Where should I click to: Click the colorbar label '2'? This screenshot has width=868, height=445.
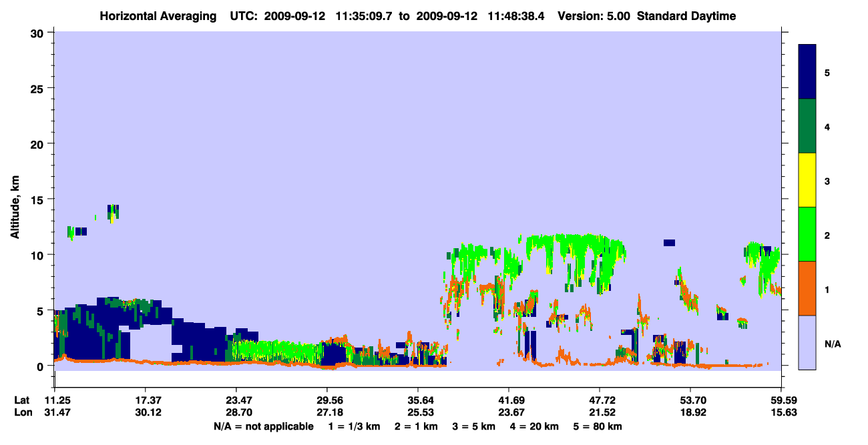[x=827, y=235]
